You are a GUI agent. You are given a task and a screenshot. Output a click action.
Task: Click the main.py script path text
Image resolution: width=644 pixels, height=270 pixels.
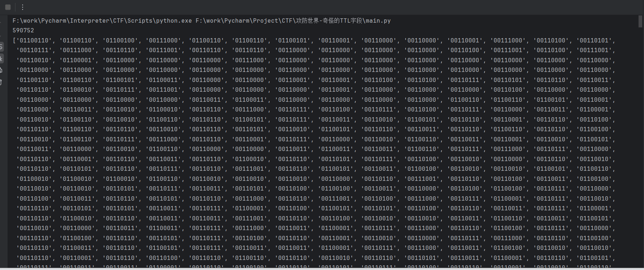coord(293,21)
